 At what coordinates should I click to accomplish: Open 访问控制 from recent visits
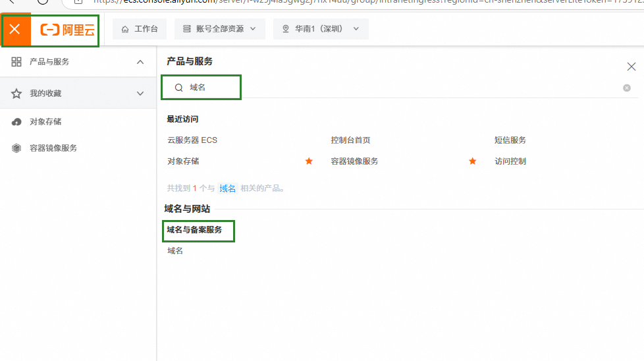click(x=510, y=161)
